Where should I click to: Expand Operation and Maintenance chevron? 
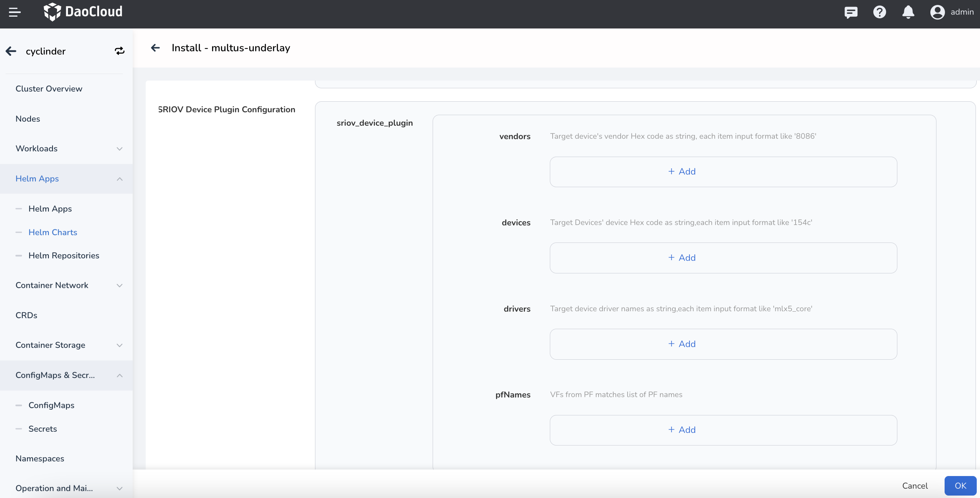[120, 488]
